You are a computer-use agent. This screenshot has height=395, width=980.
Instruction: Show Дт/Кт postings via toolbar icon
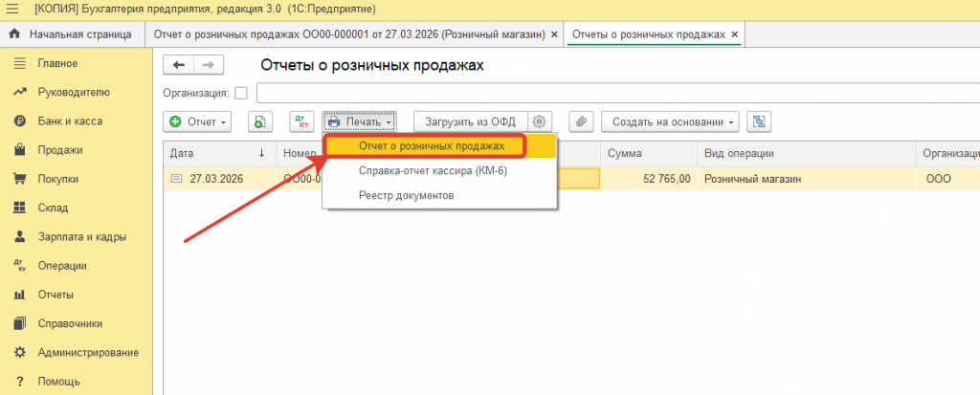[x=301, y=121]
